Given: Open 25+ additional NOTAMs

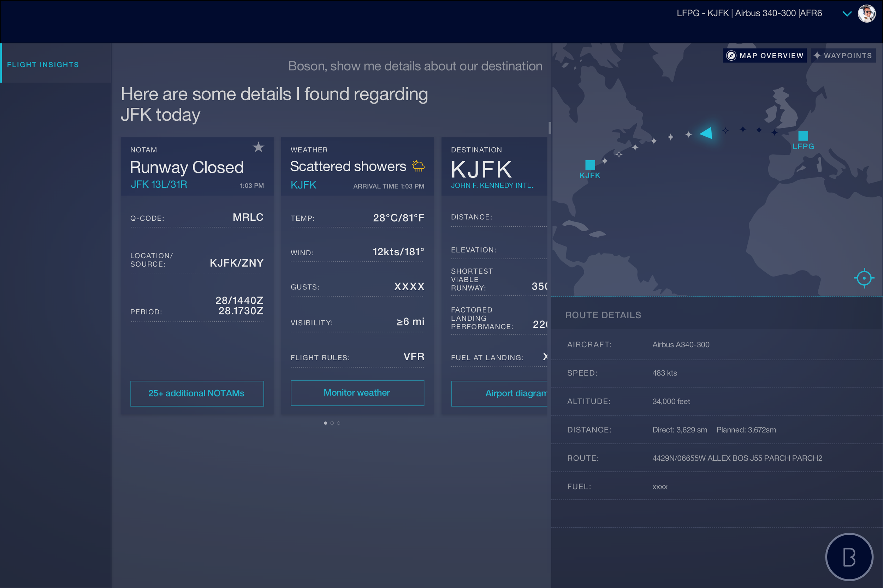Looking at the screenshot, I should click(x=196, y=393).
